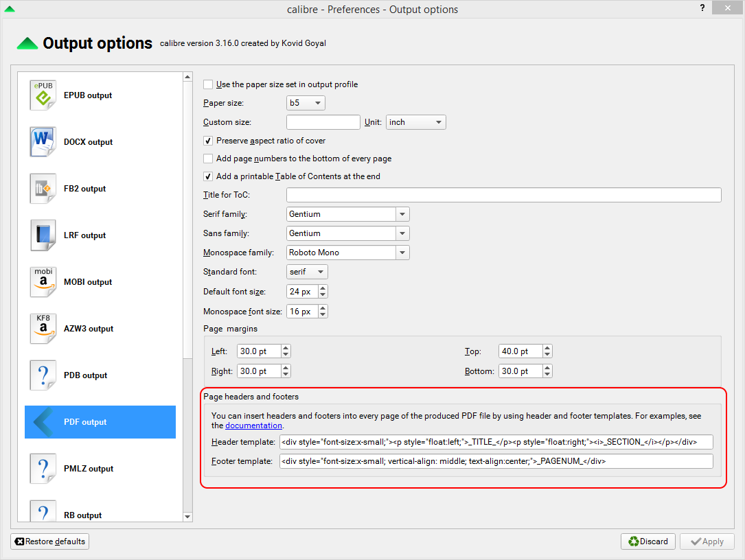Open the Unit inch dropdown
745x560 pixels.
pyautogui.click(x=415, y=123)
